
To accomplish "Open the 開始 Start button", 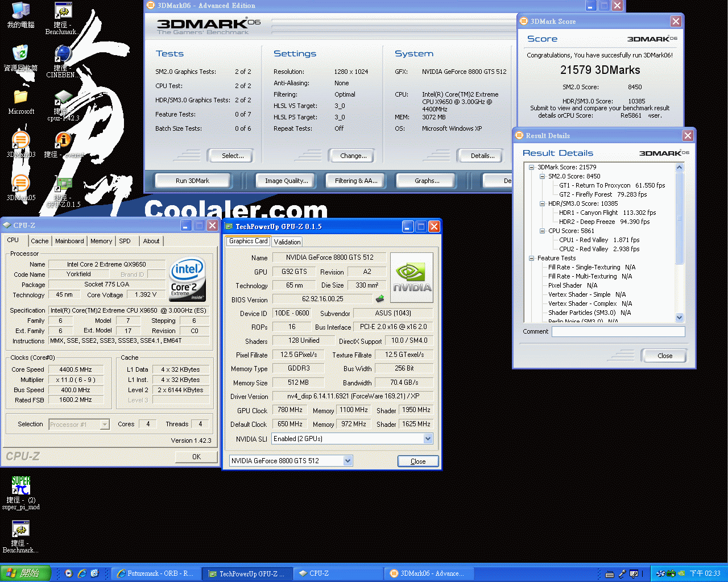I will click(x=26, y=573).
